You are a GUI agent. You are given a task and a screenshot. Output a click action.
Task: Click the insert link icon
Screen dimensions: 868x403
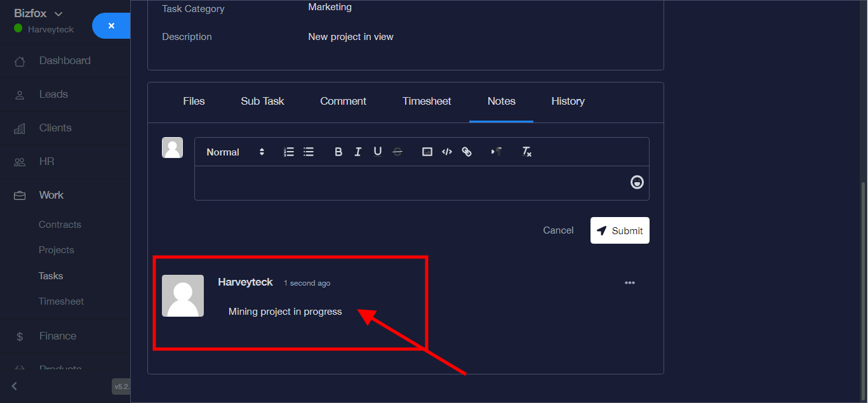[467, 152]
